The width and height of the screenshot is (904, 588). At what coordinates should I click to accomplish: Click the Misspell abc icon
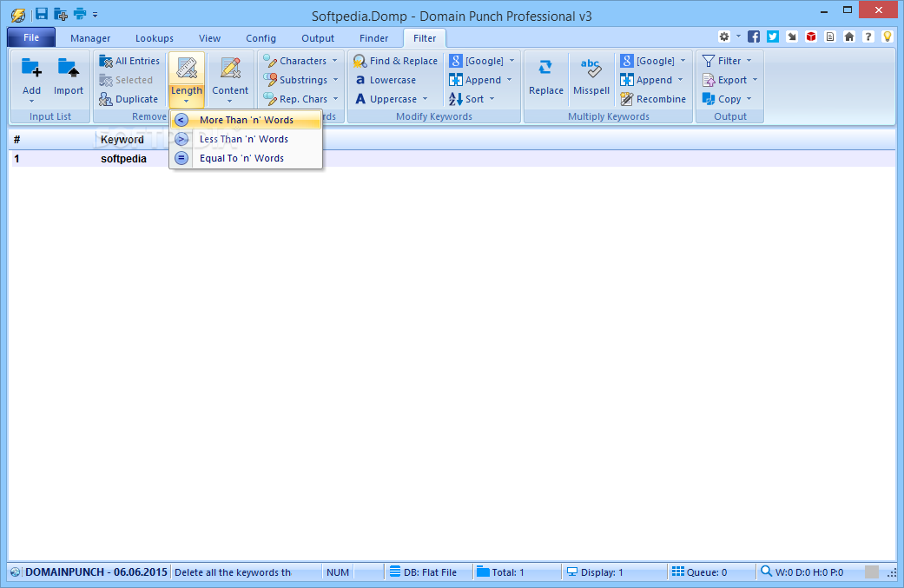coord(591,68)
